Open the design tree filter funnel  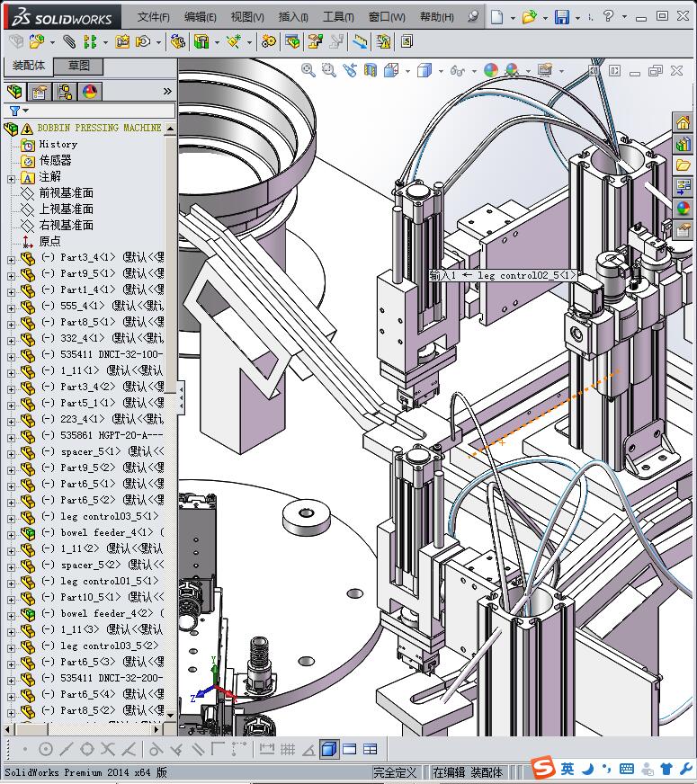click(13, 111)
